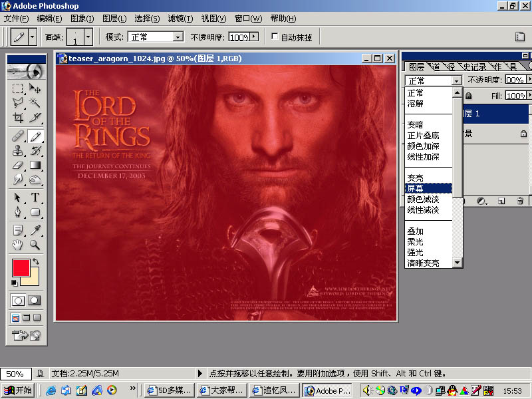Viewport: 532px width, 399px height.
Task: Collapse the layer blend mode dropdown
Action: (x=457, y=80)
